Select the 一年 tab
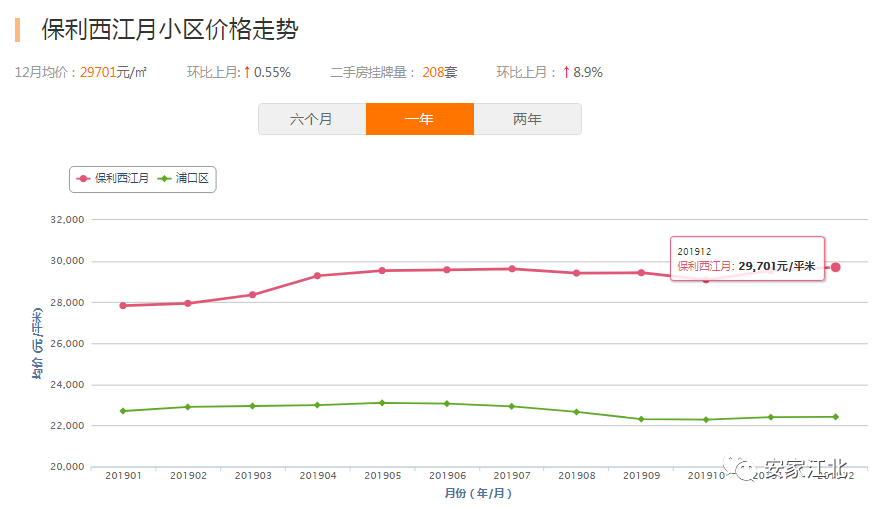Viewport: 876px width, 507px height. (420, 119)
